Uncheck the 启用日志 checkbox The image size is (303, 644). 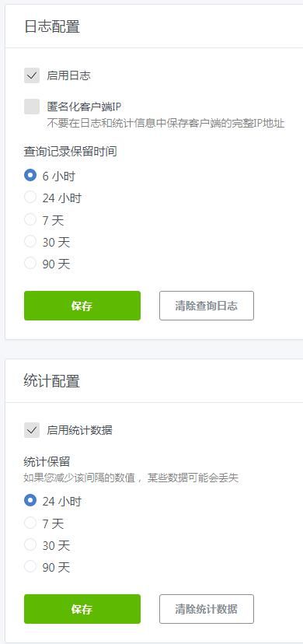[32, 75]
